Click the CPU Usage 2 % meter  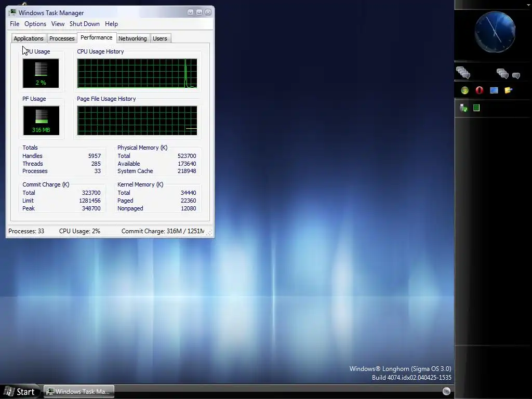click(41, 73)
